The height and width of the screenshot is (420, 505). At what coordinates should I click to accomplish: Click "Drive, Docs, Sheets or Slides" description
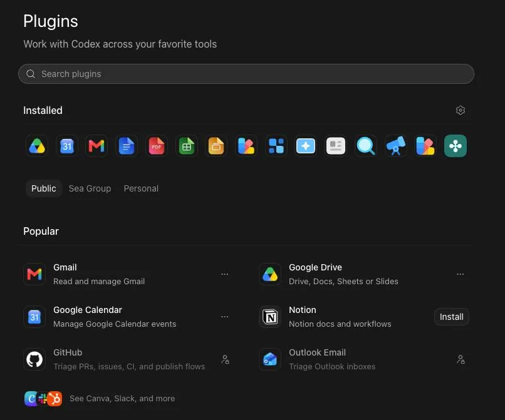343,282
